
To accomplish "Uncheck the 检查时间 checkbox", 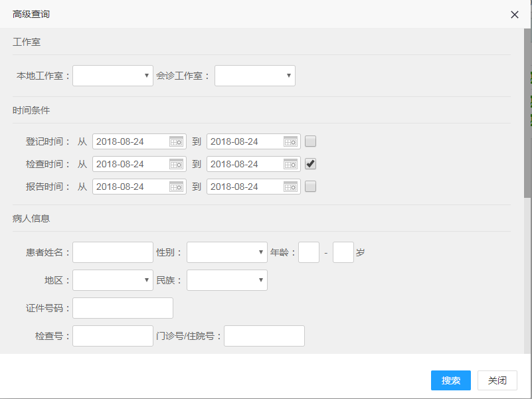I will 311,164.
